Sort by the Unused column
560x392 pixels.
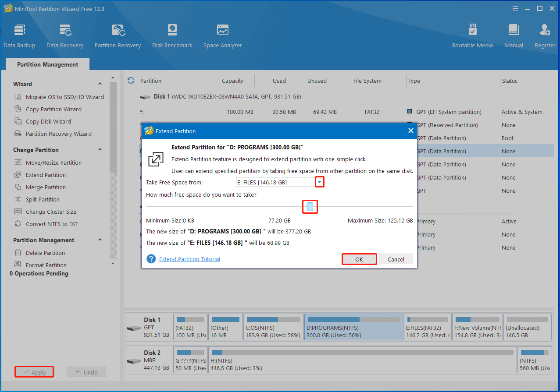coord(317,81)
